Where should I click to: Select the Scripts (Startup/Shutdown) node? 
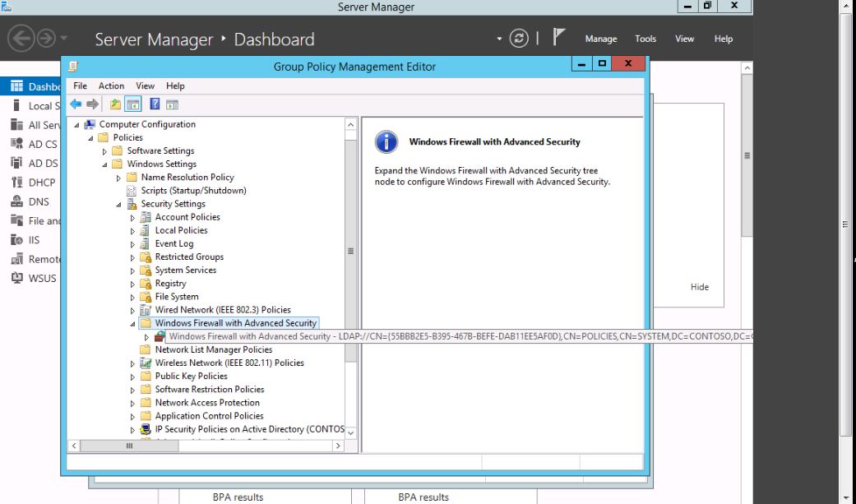193,190
